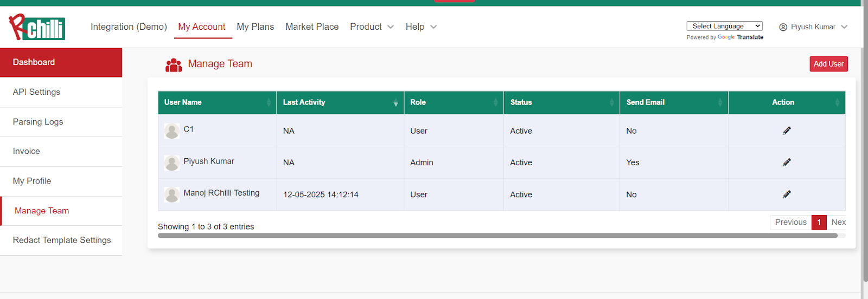This screenshot has width=868, height=299.
Task: Click the Add User button
Action: click(x=828, y=64)
